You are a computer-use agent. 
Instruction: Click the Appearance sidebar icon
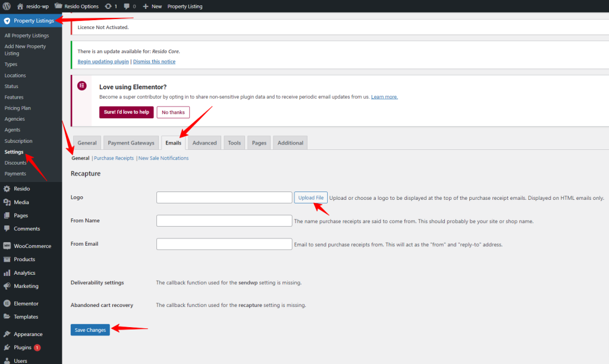(x=8, y=334)
